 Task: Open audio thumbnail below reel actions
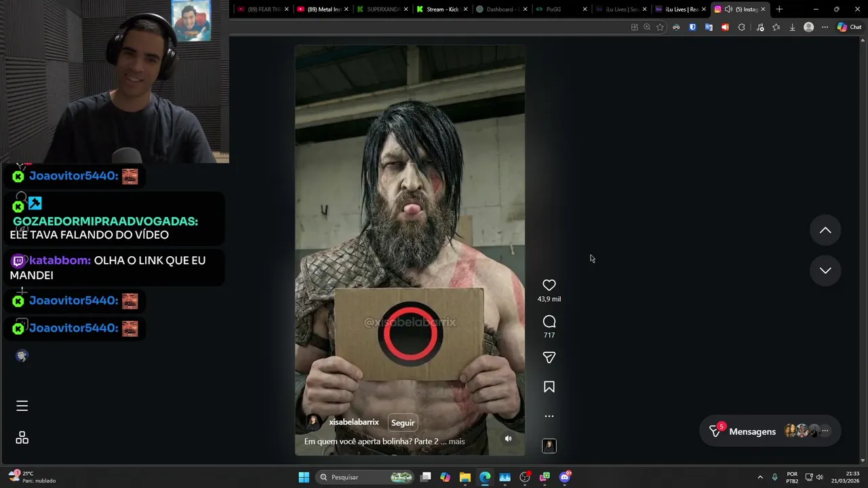pos(549,445)
